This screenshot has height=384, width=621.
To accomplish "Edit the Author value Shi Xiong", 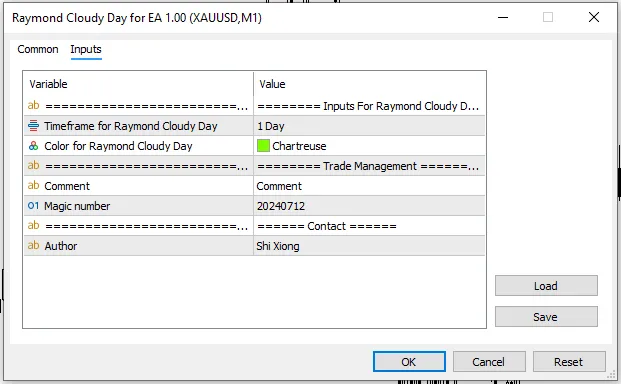I will (369, 246).
